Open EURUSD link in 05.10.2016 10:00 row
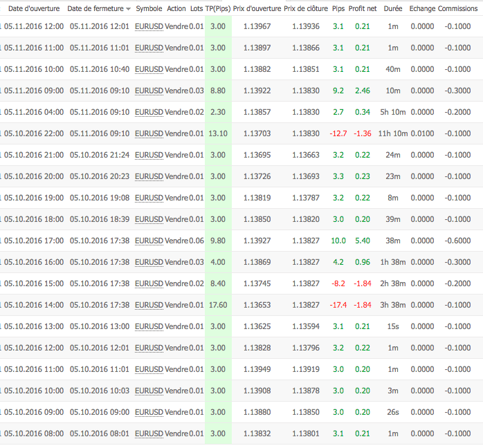 coord(149,391)
